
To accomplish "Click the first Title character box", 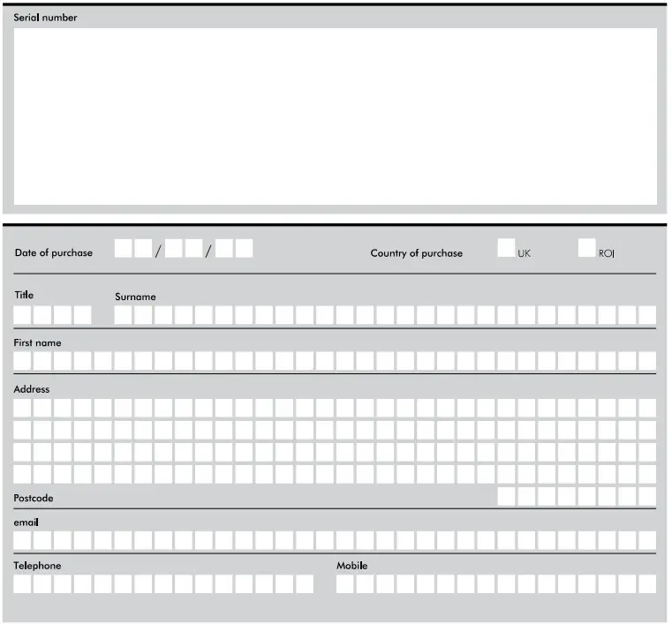I will [x=22, y=315].
